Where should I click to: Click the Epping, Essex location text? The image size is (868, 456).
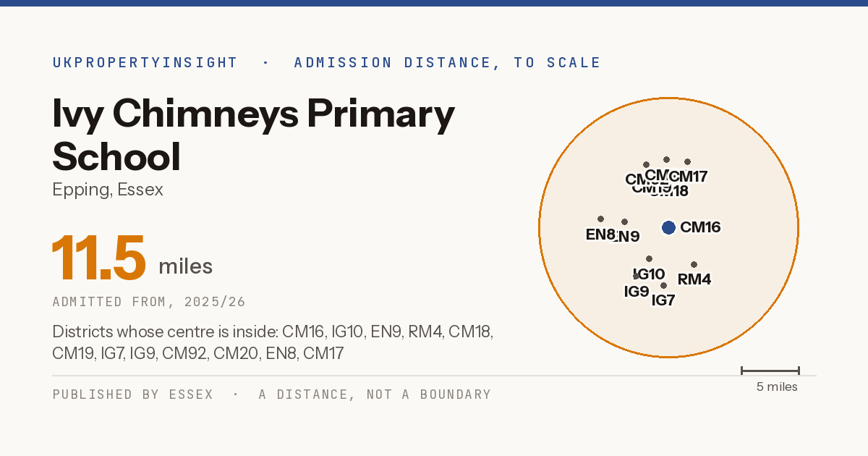click(x=108, y=190)
